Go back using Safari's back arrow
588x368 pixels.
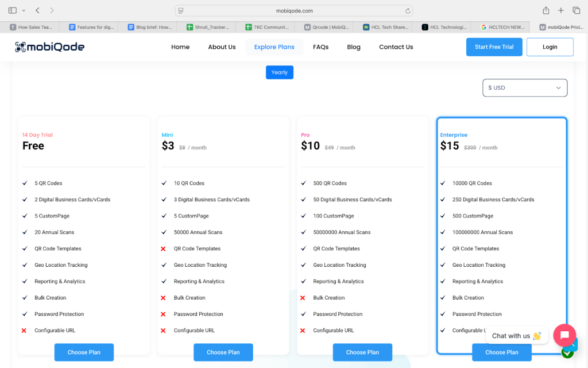tap(37, 10)
